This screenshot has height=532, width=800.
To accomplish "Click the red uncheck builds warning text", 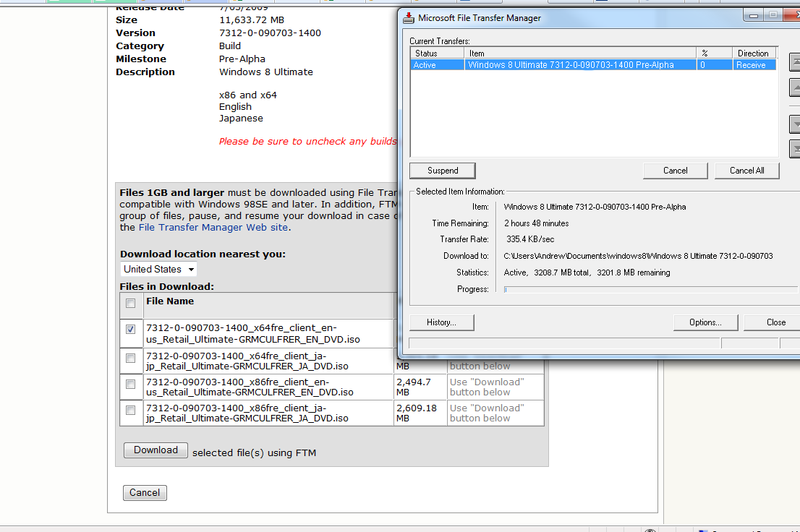I will [x=307, y=141].
